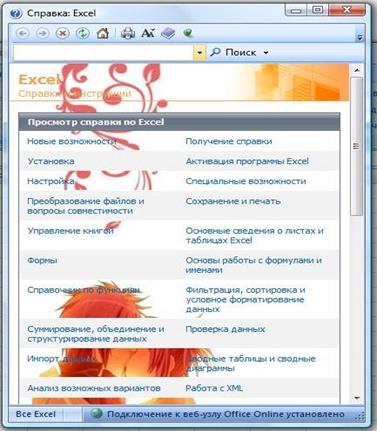Image resolution: width=377 pixels, height=431 pixels.
Task: Refresh the help page
Action: click(82, 33)
